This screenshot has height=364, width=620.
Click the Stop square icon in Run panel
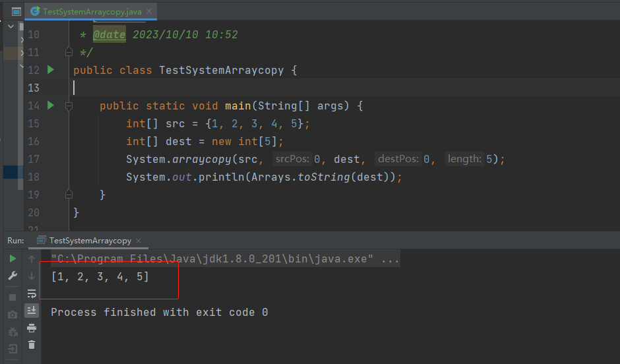tap(13, 297)
